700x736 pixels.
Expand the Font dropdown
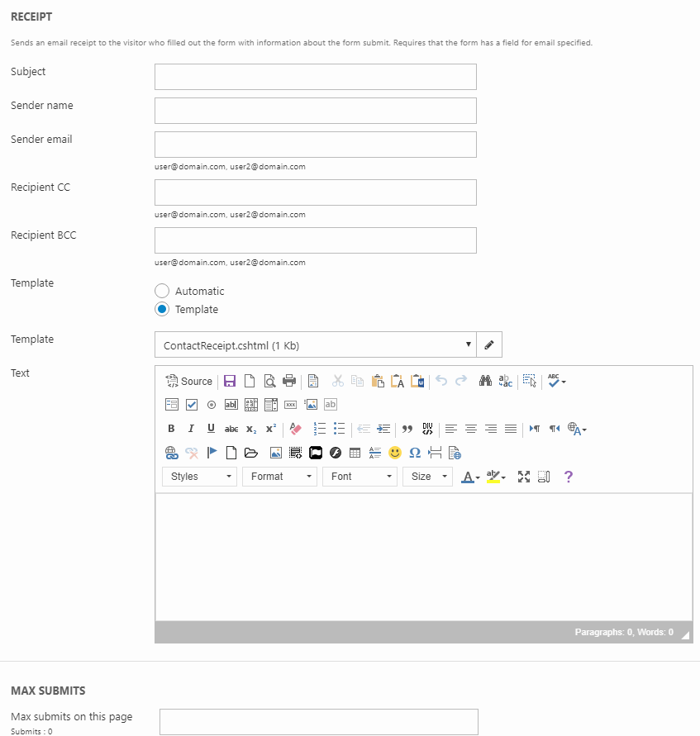point(363,477)
